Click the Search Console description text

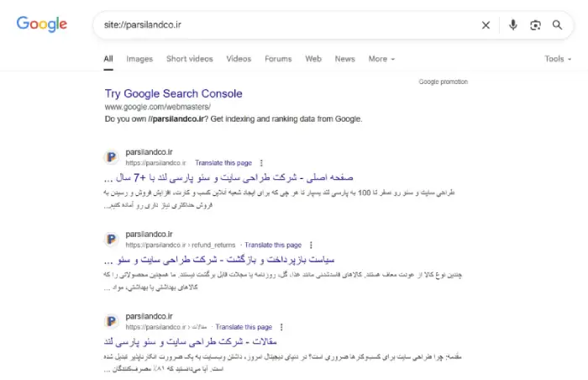tap(234, 119)
